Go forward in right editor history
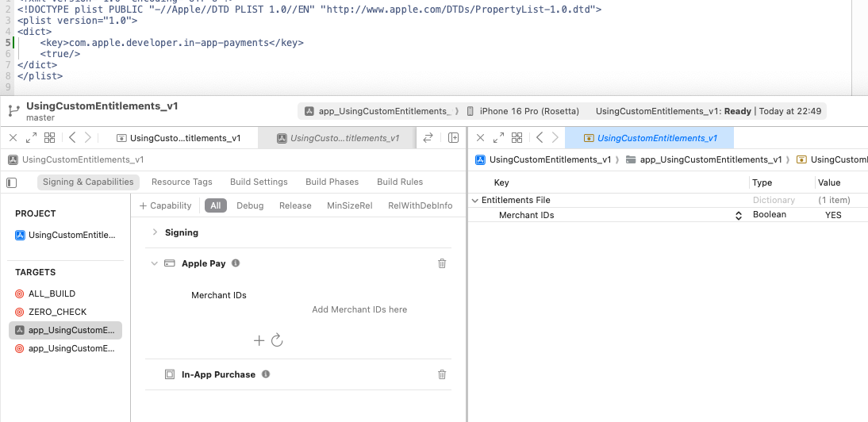The height and width of the screenshot is (422, 868). 555,138
